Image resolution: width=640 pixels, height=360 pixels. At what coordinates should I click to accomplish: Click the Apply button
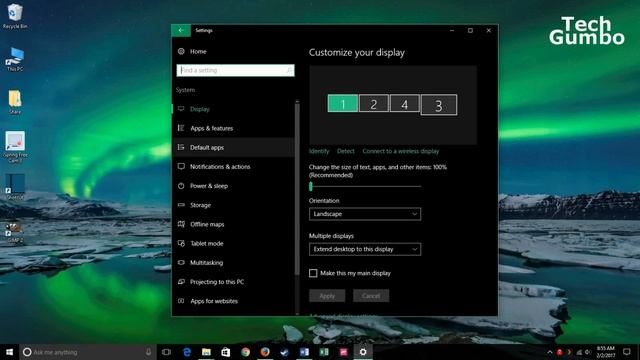(327, 296)
